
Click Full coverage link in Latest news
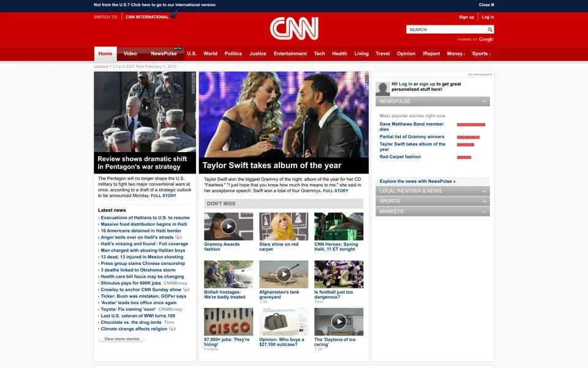[x=173, y=244]
